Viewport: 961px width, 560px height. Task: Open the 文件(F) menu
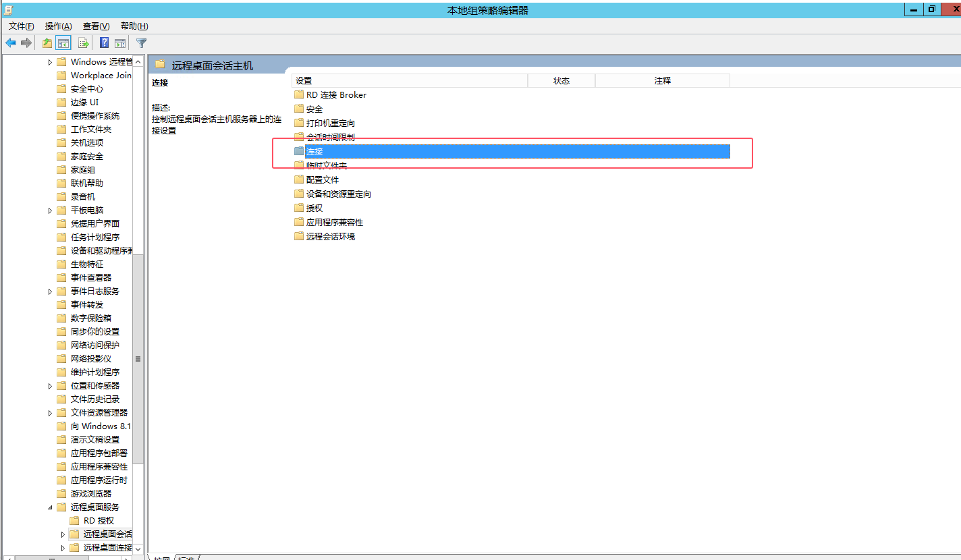click(20, 26)
